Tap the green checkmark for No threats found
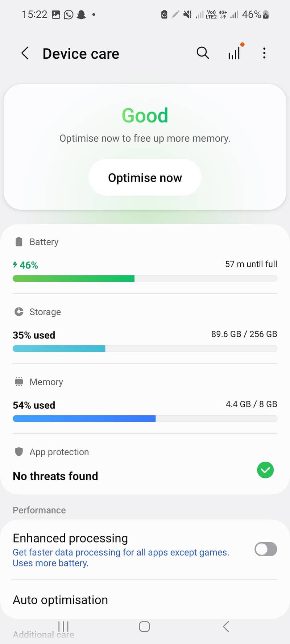This screenshot has height=644, width=290. (x=265, y=470)
